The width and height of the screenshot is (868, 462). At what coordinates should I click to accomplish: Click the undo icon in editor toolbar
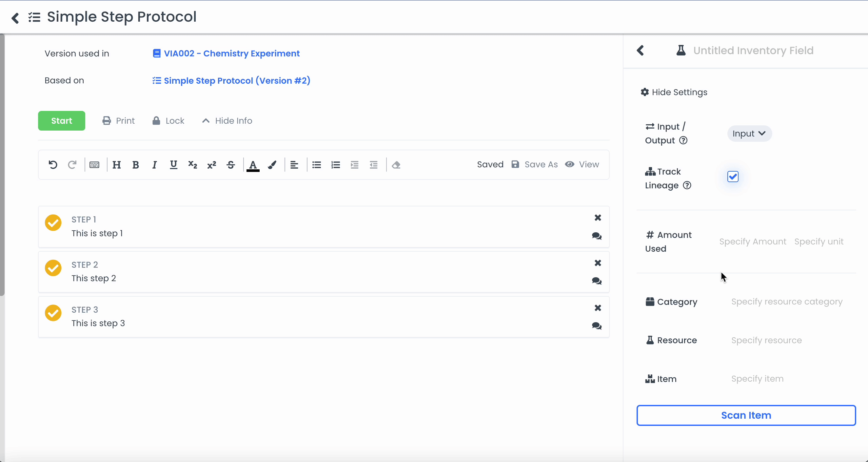(x=53, y=165)
